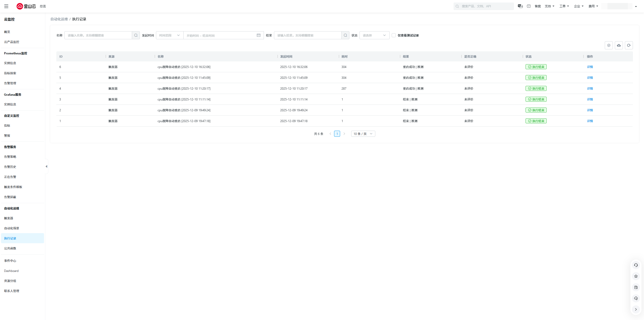
Task: Click the cloud download export icon
Action: pos(619,45)
